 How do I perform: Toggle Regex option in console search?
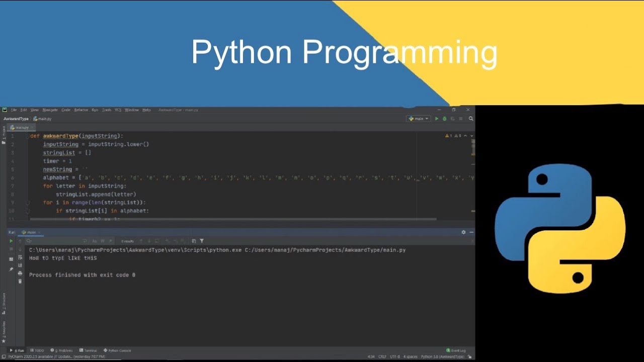(x=110, y=241)
